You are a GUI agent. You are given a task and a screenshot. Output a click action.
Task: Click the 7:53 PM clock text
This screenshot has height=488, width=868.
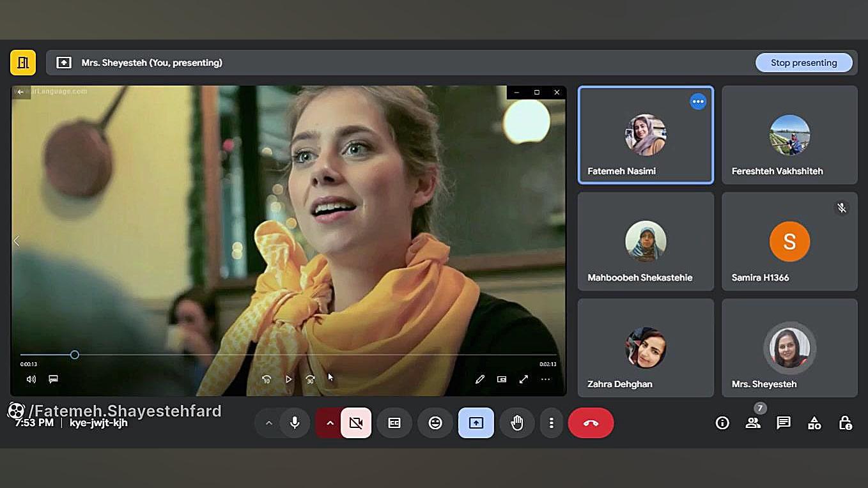pos(34,423)
